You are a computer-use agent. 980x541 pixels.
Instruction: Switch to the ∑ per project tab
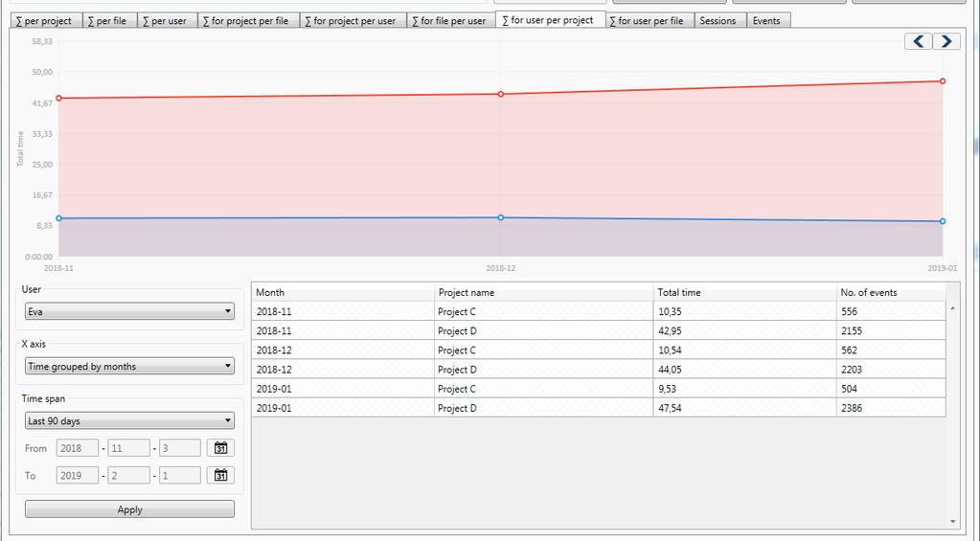point(46,21)
